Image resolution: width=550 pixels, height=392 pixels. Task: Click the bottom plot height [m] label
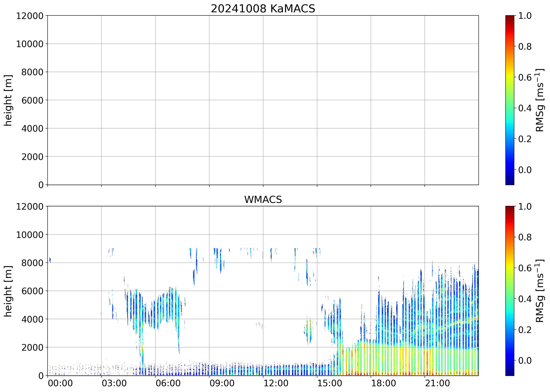click(8, 291)
